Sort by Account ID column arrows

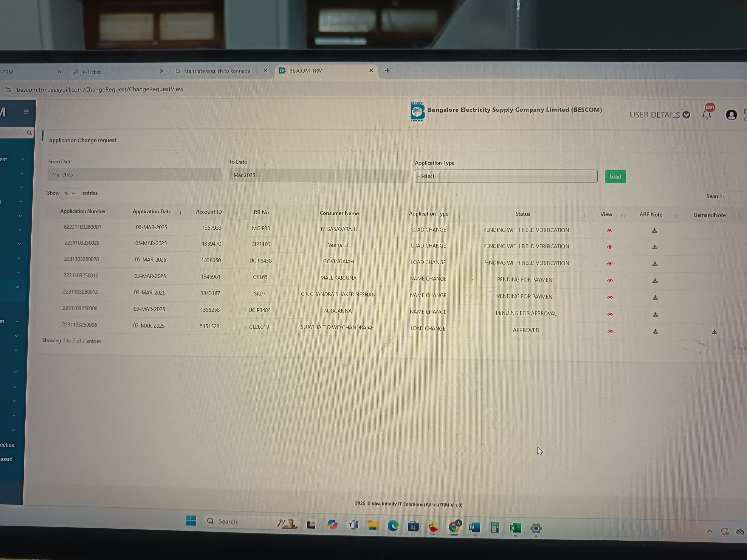tap(235, 213)
